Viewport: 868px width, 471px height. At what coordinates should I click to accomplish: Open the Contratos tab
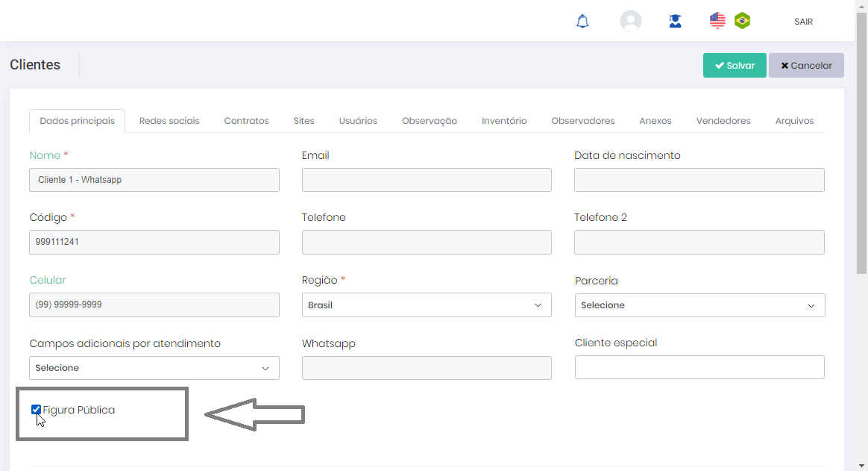coord(246,121)
